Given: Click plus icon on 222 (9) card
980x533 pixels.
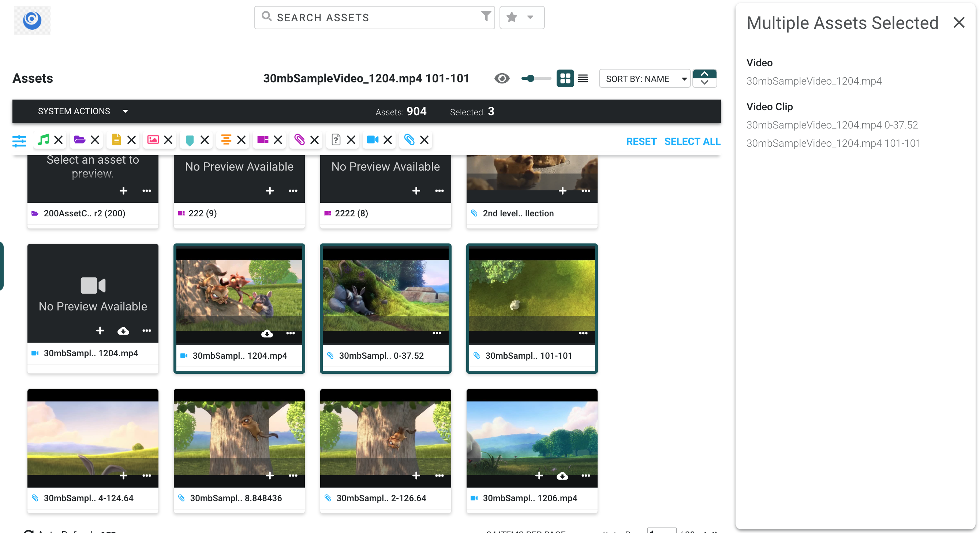Looking at the screenshot, I should click(270, 191).
